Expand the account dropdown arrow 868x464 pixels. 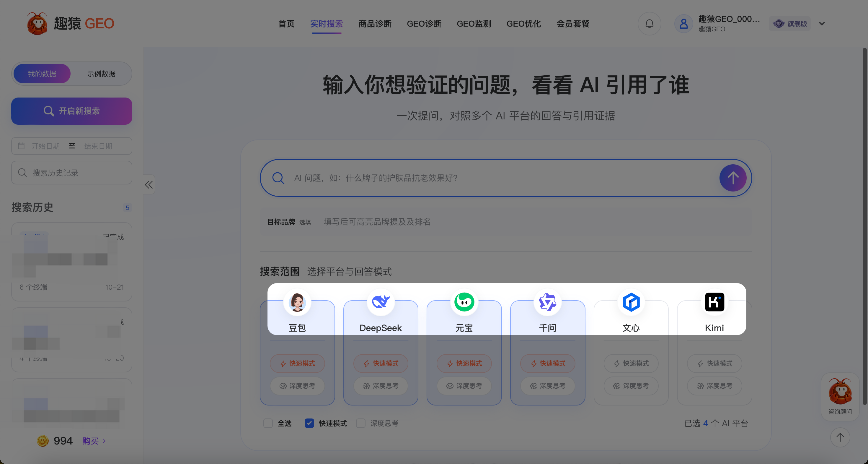pyautogui.click(x=822, y=24)
